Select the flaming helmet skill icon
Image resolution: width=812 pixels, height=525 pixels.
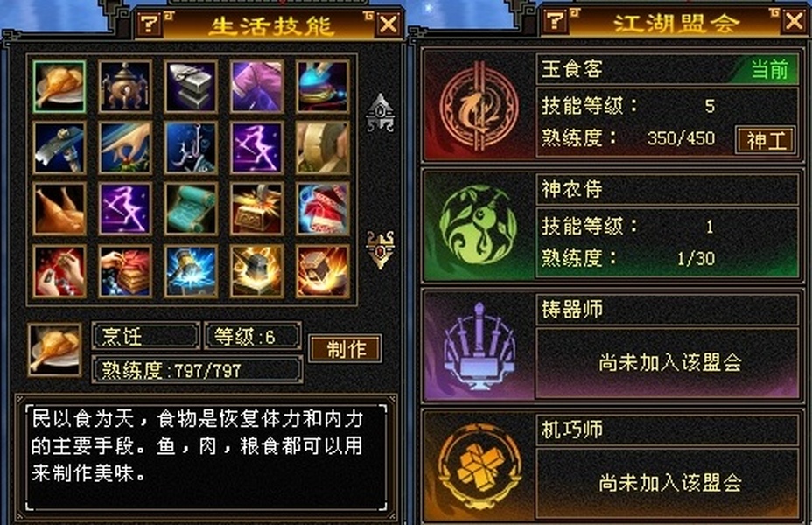click(x=256, y=271)
